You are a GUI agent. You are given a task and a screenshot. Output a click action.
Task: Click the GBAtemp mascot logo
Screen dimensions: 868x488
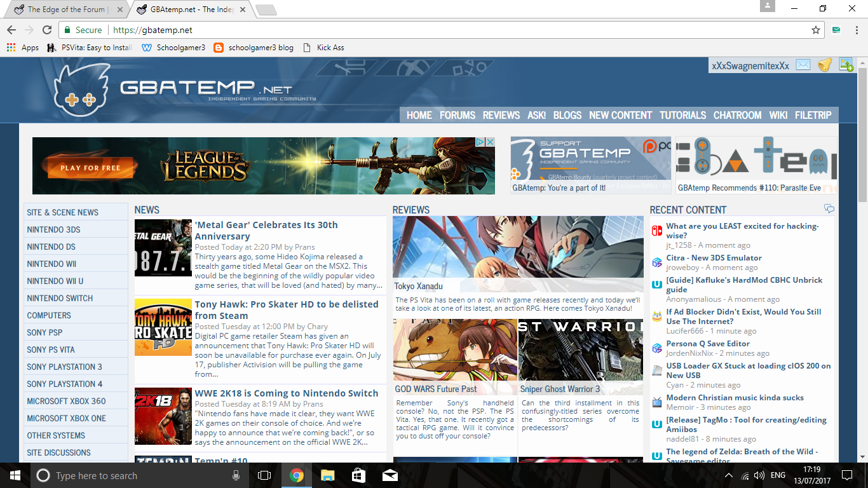[82, 91]
